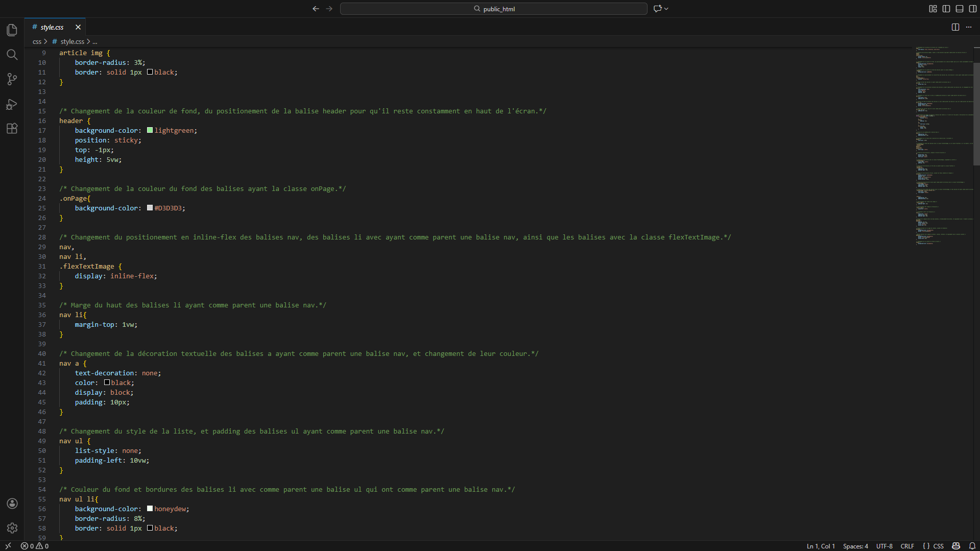Screen dimensions: 980x551
Task: Show errors and warnings in status bar
Action: 35,546
